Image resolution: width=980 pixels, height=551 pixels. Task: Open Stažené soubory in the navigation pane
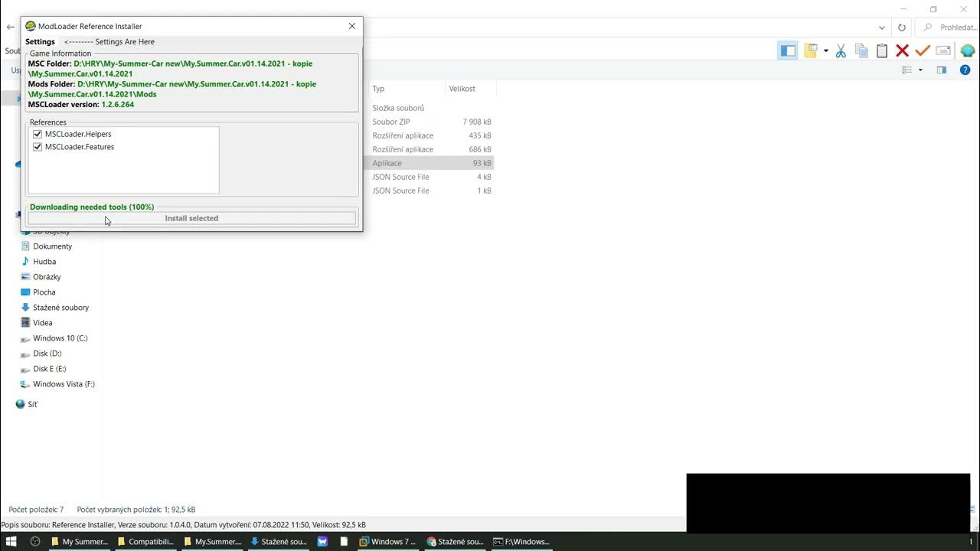coord(60,308)
